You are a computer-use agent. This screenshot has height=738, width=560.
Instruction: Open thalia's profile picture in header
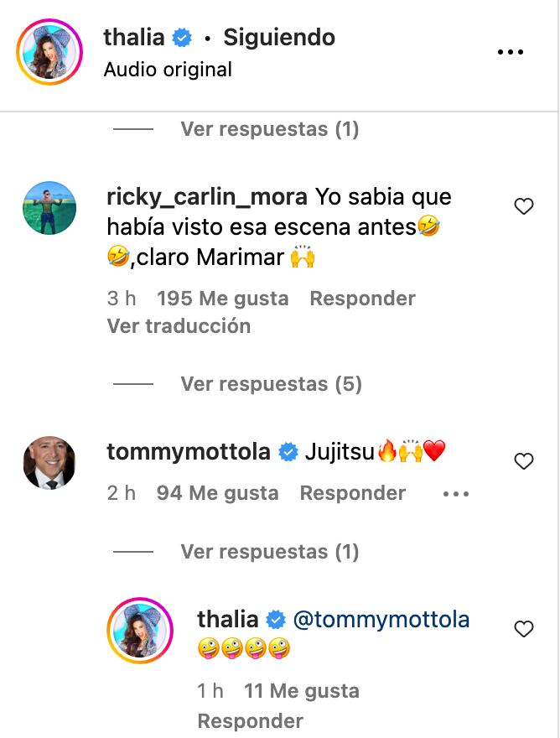coord(49,52)
